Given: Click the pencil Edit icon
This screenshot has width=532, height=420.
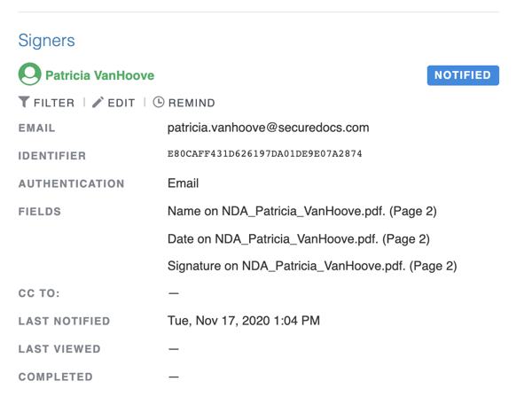Looking at the screenshot, I should 98,102.
